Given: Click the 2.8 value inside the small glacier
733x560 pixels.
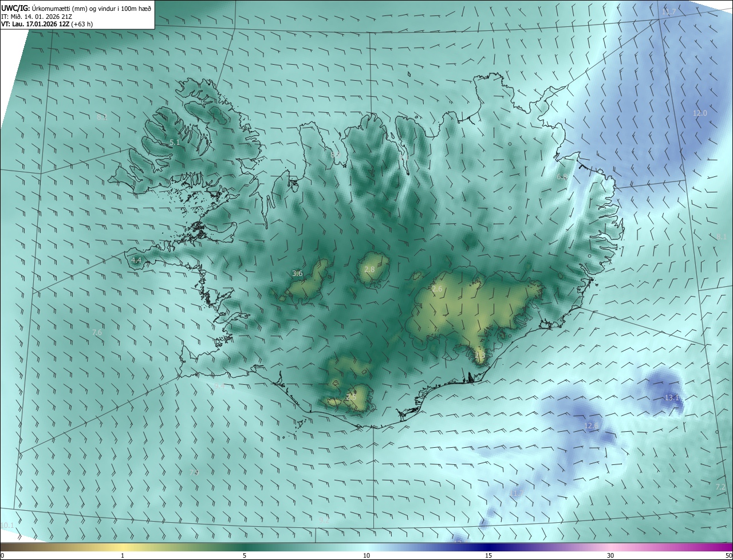Looking at the screenshot, I should [x=369, y=269].
